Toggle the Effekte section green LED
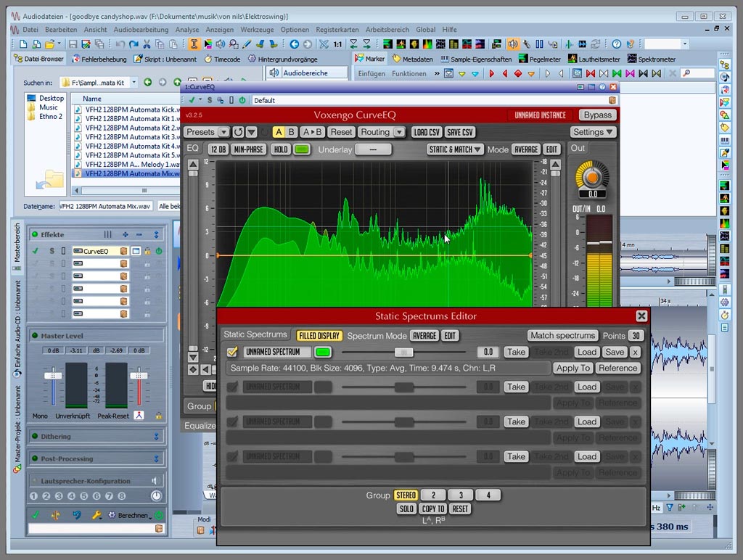743x560 pixels. [x=35, y=234]
